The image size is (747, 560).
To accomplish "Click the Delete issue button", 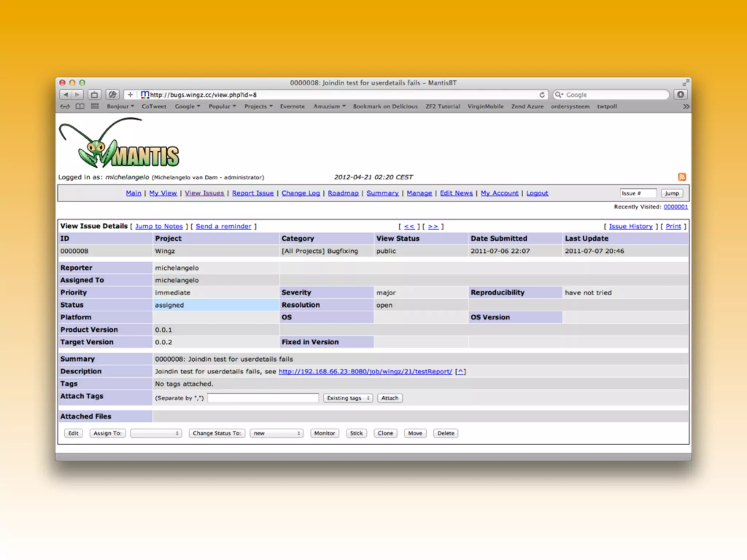I will (x=445, y=433).
